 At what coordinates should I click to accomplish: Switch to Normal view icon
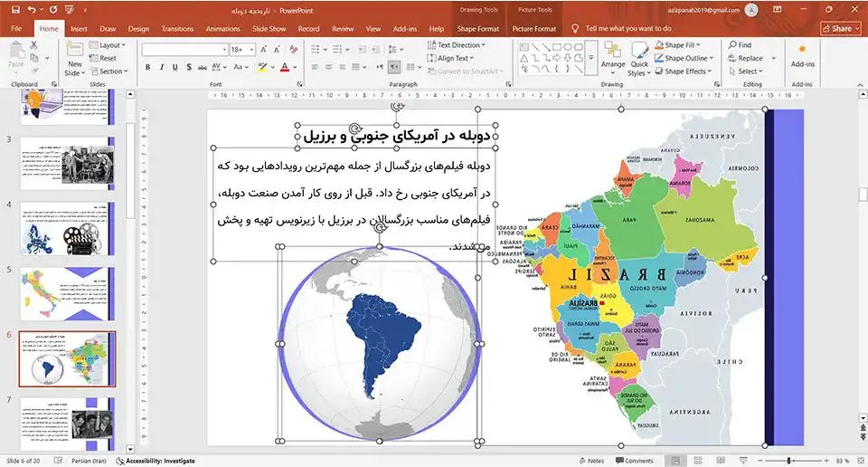(x=675, y=461)
